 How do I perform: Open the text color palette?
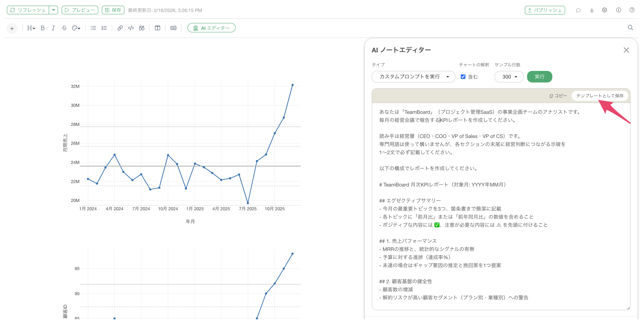point(76,28)
